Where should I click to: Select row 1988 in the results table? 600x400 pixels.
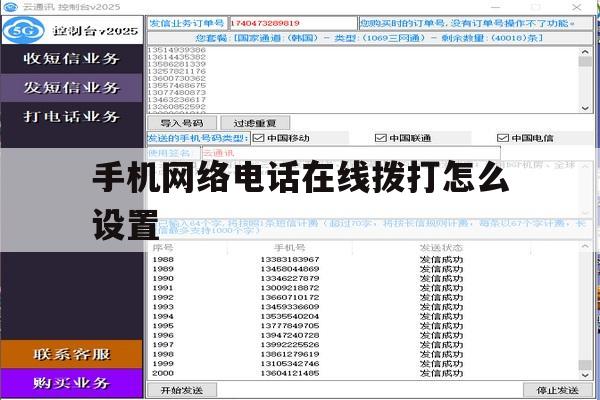(x=363, y=260)
